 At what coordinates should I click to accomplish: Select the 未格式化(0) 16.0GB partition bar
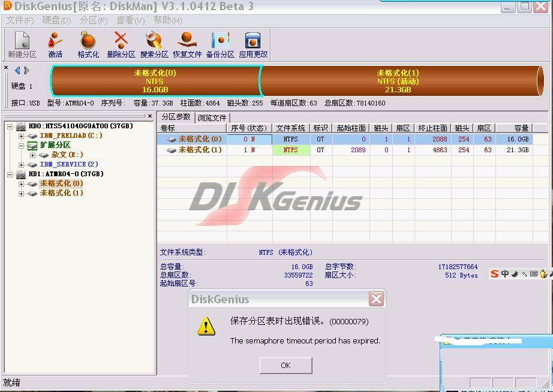click(155, 81)
